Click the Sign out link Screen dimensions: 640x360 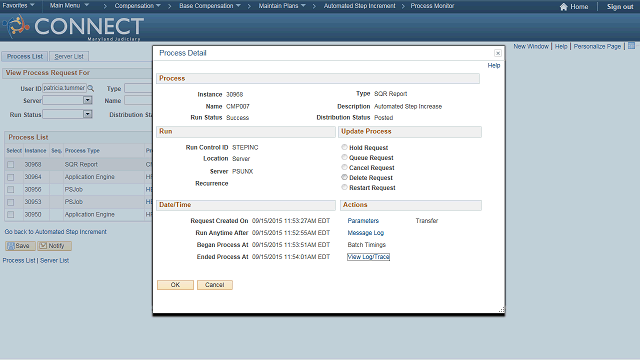pos(620,7)
